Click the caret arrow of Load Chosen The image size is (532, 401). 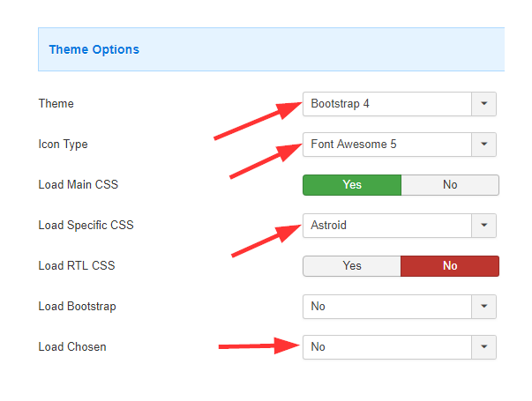tap(483, 347)
